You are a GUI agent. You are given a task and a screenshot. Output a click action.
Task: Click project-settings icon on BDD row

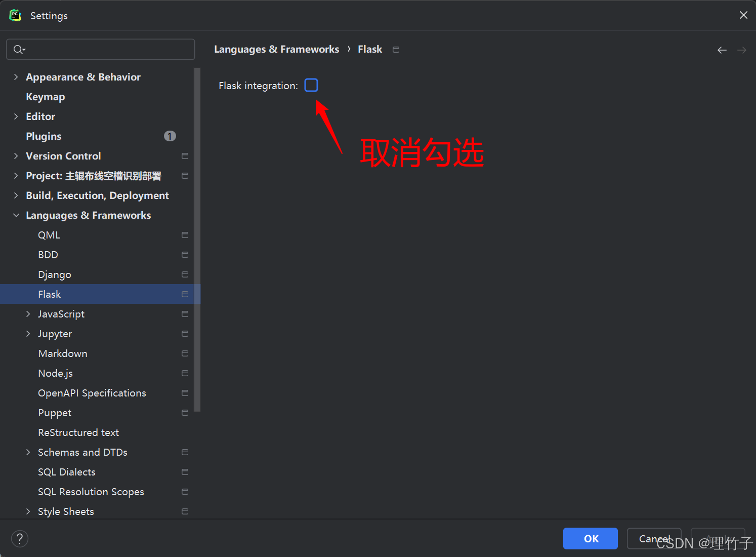(185, 255)
